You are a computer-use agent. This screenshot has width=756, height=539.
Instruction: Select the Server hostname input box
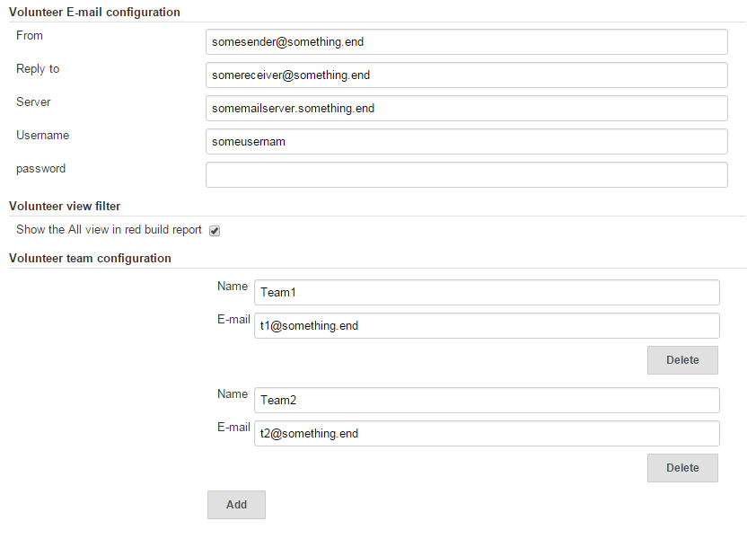tap(466, 109)
